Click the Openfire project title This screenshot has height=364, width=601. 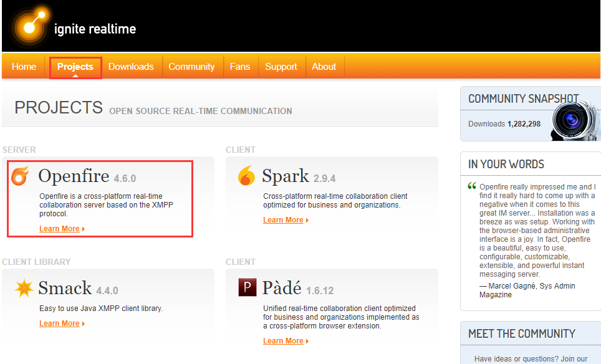74,176
